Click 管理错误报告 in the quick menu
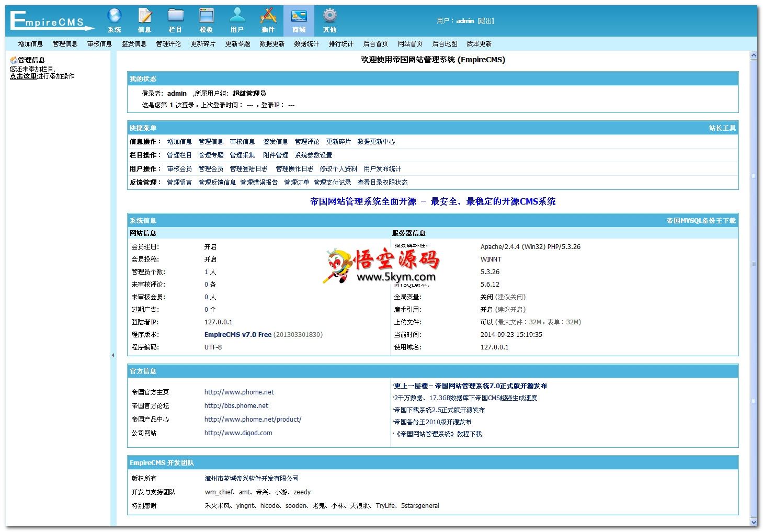763x532 pixels. coord(259,183)
